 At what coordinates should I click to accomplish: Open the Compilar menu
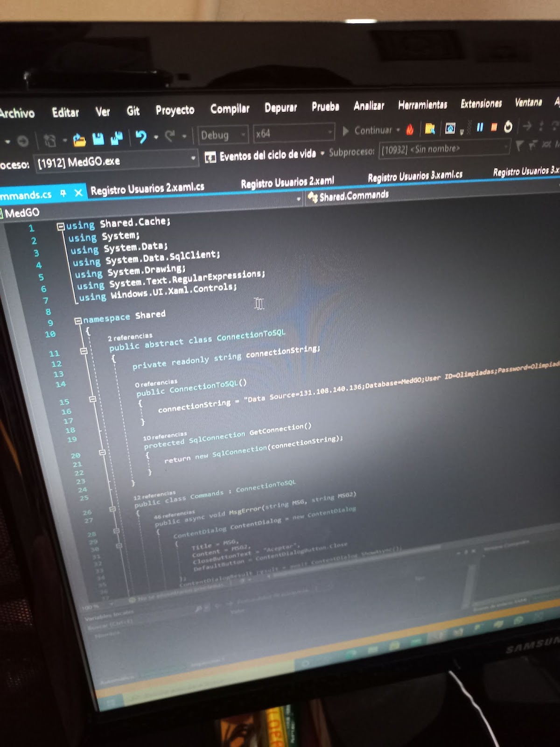230,109
